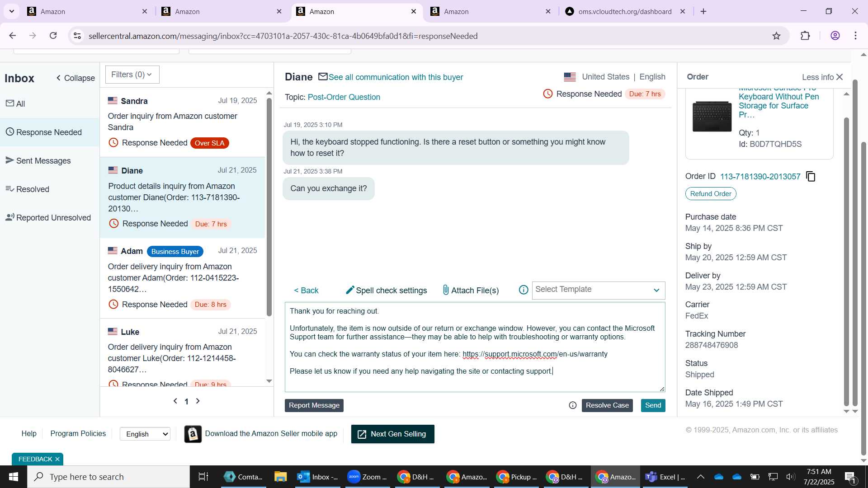Change the footer language English dropdown
The width and height of the screenshot is (868, 488).
pos(145,434)
